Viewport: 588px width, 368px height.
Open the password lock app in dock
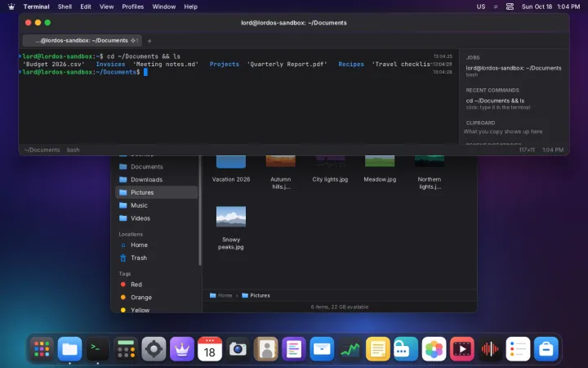(x=406, y=349)
